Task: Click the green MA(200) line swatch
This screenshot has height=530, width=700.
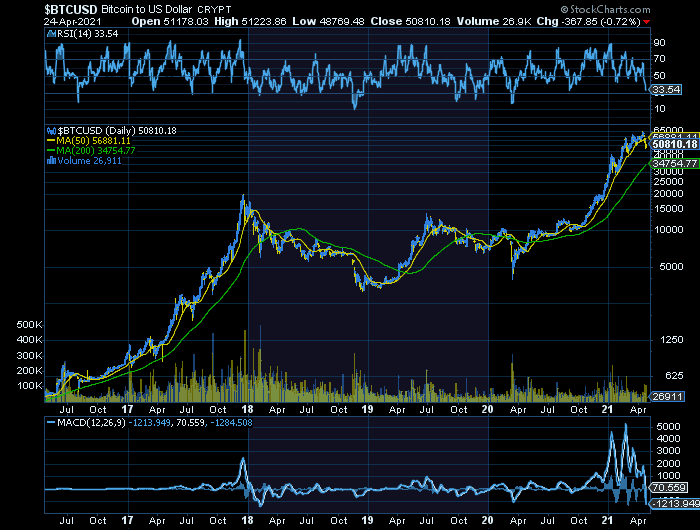Action: pos(51,150)
